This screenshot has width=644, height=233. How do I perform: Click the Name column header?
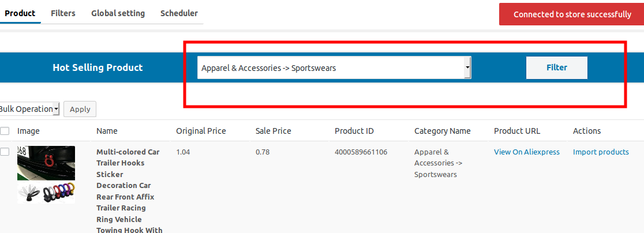click(x=107, y=131)
